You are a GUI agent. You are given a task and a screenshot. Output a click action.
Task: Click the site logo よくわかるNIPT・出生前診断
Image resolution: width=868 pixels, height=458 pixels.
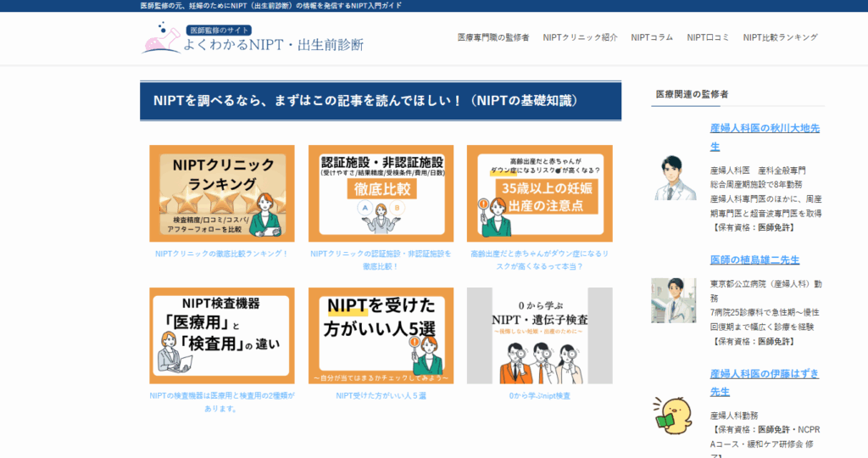253,37
